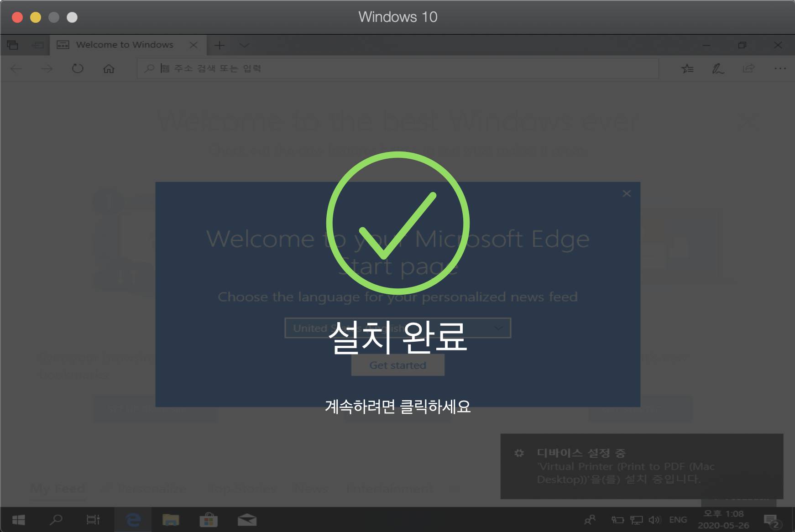This screenshot has width=795, height=532.
Task: Click the gear icon in device notification
Action: point(519,453)
